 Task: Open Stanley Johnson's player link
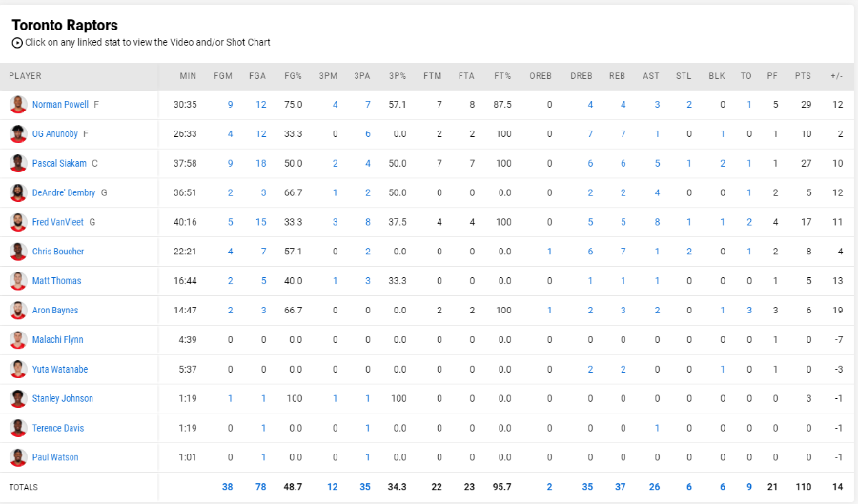(62, 398)
